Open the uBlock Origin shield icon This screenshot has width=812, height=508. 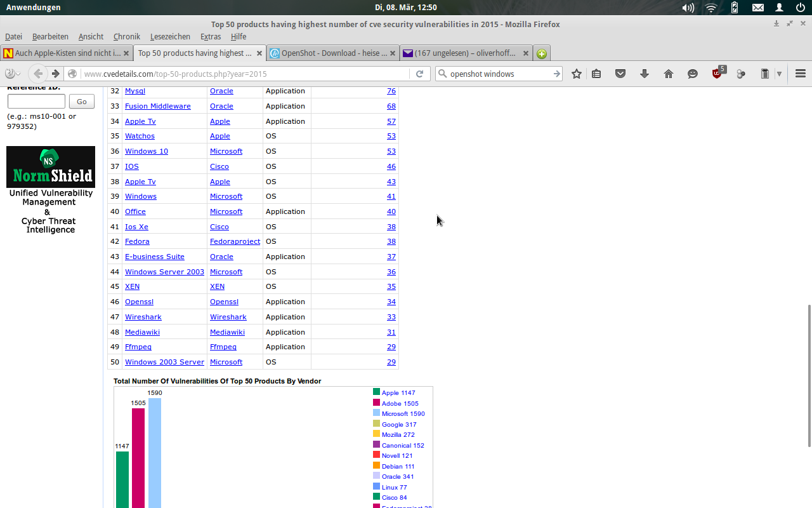coord(718,72)
